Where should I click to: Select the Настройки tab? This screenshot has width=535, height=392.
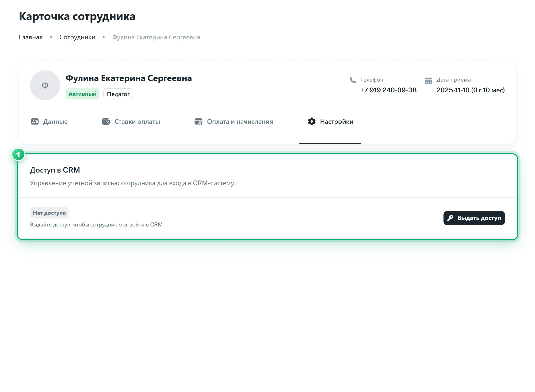[330, 122]
